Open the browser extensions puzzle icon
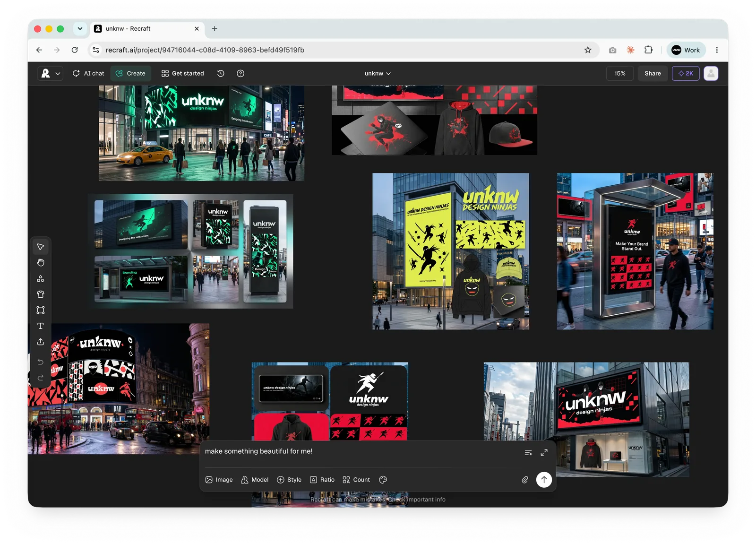 648,50
